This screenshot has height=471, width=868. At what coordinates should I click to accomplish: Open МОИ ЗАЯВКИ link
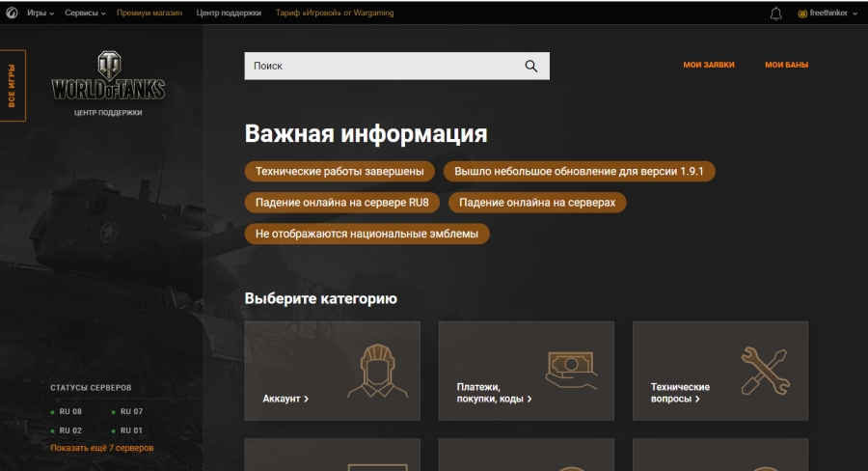click(x=709, y=65)
